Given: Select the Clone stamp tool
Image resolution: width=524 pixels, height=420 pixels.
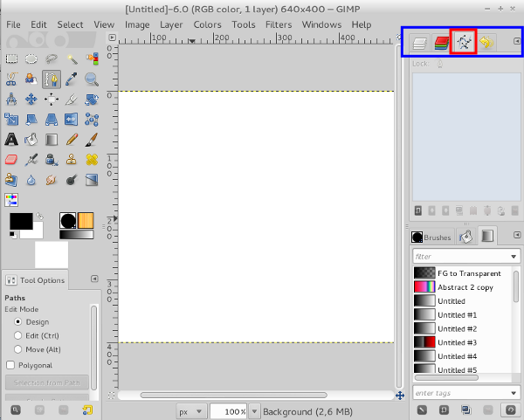Looking at the screenshot, I should click(x=72, y=160).
